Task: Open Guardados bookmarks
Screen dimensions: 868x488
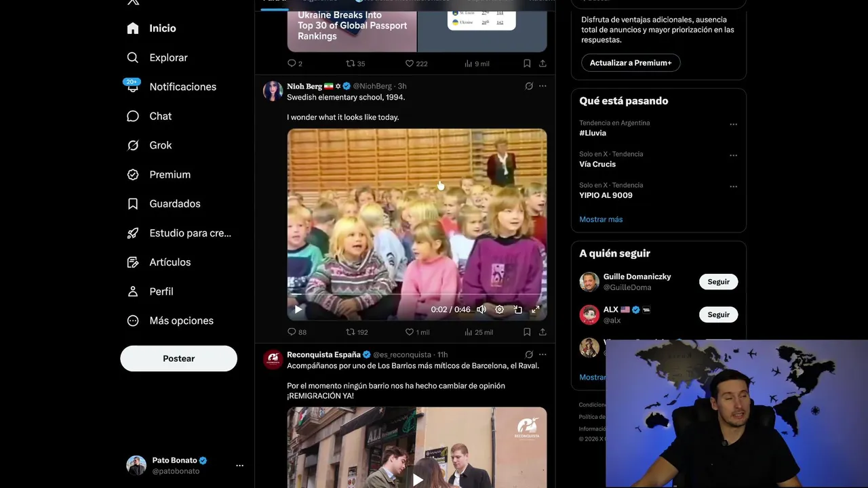Action: 163,203
